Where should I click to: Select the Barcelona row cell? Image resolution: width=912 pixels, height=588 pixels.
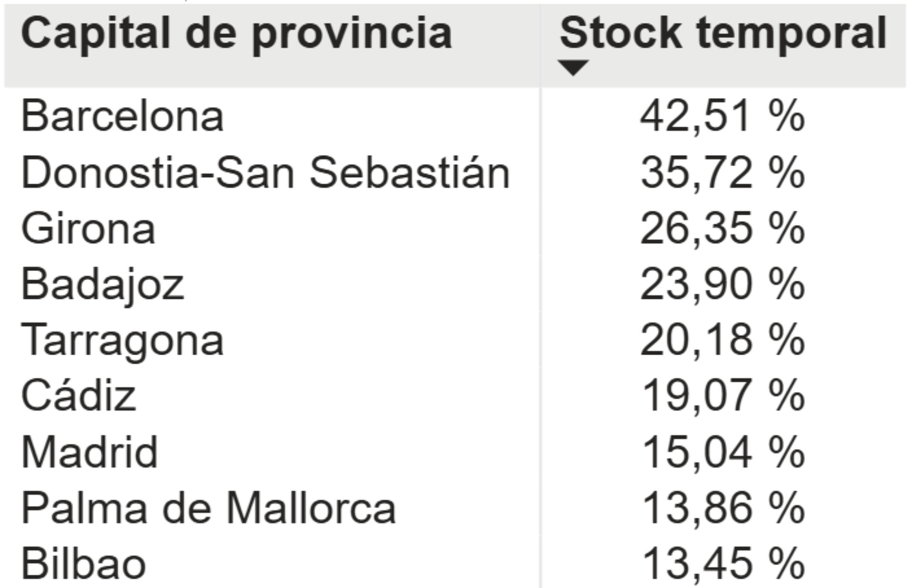coord(123,117)
